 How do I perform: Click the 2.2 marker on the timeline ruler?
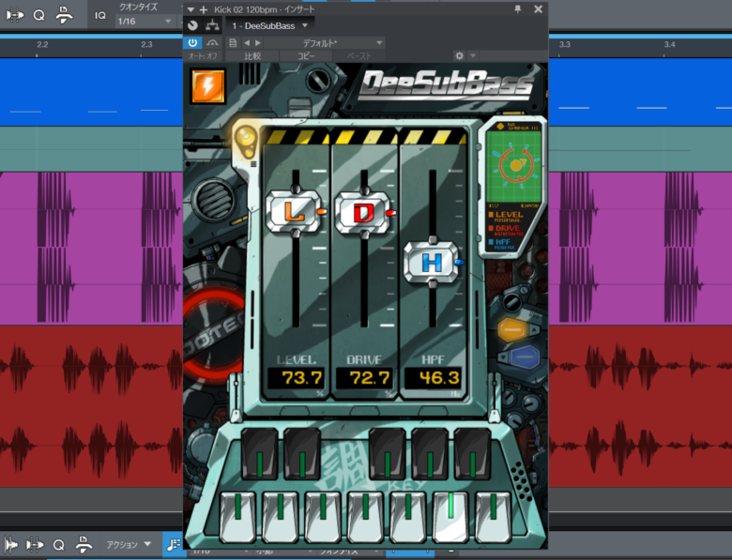[x=42, y=44]
